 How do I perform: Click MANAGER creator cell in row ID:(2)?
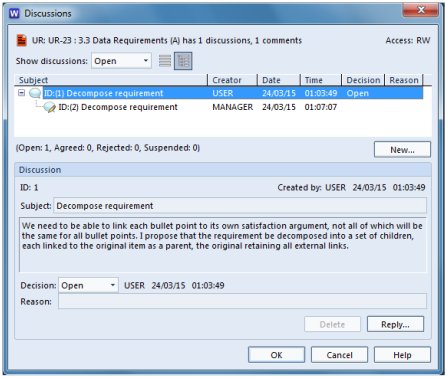tap(233, 107)
